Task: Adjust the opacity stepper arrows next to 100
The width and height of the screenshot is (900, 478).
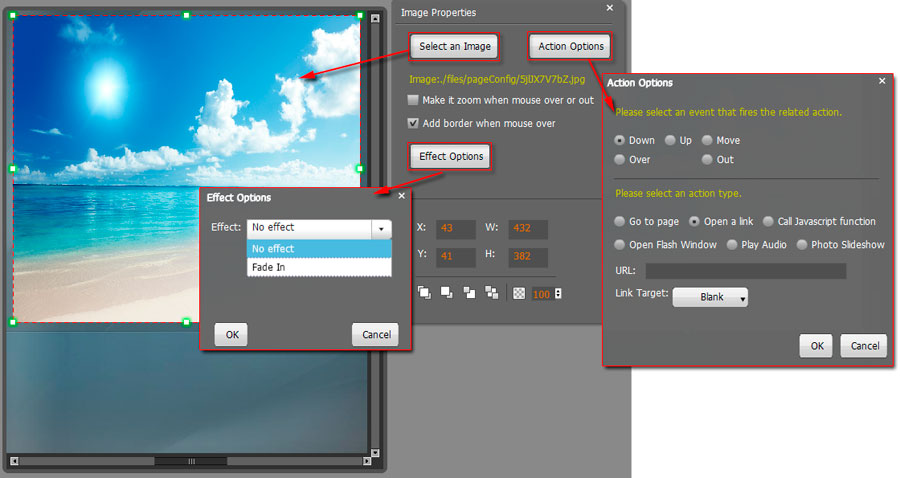Action: click(x=558, y=294)
